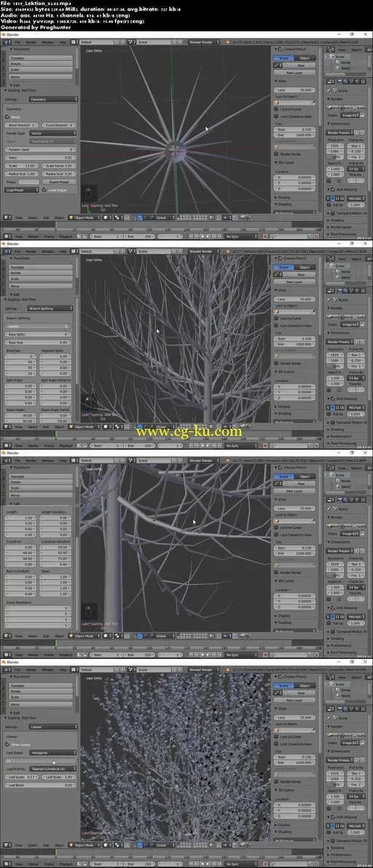Open Object Mode dropdown in Geometry frame
The width and height of the screenshot is (373, 868).
click(x=84, y=218)
